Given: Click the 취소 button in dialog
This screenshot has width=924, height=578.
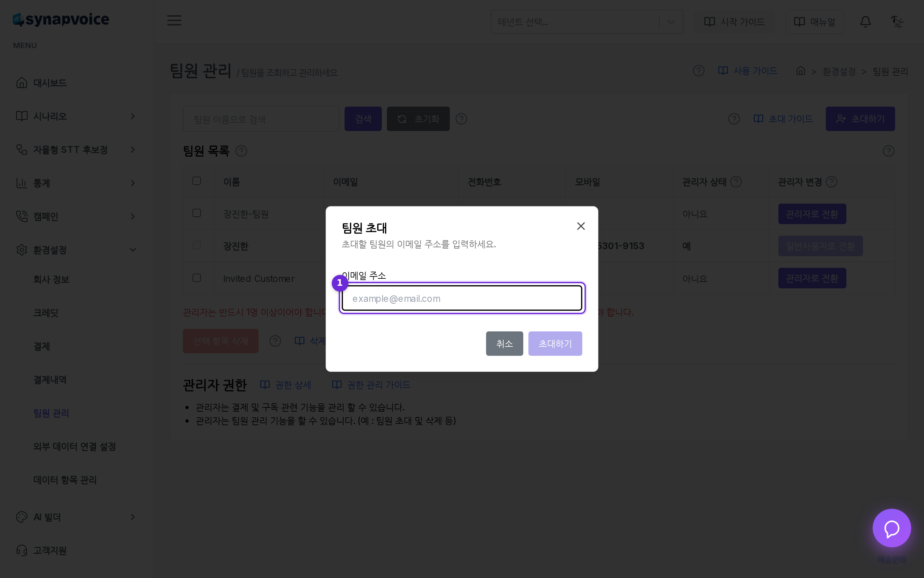Looking at the screenshot, I should coord(504,343).
